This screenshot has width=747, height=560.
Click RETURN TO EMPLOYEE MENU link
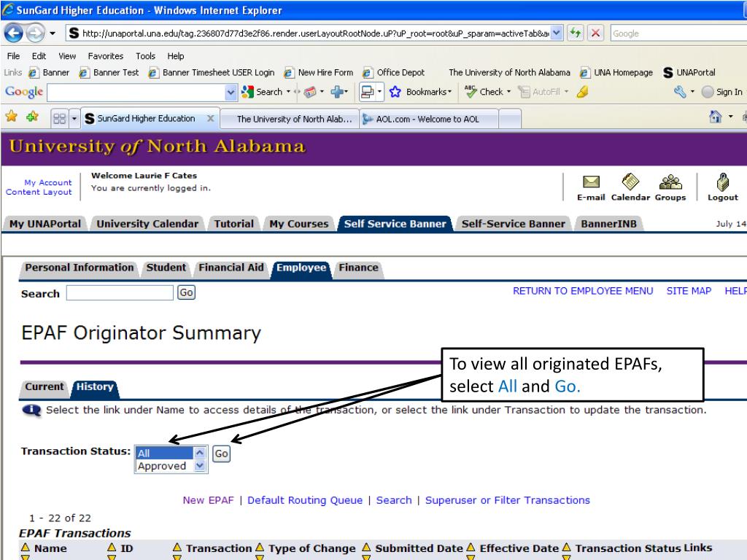583,291
